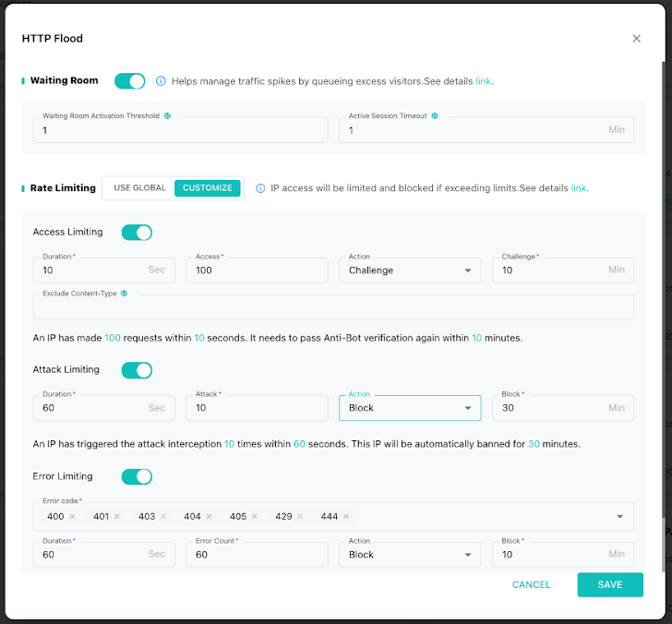The height and width of the screenshot is (624, 672).
Task: Switch off Error Limiting
Action: pos(137,476)
